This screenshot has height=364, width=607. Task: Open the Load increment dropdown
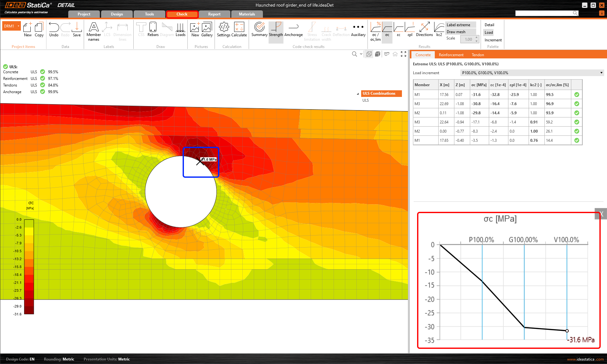point(601,73)
